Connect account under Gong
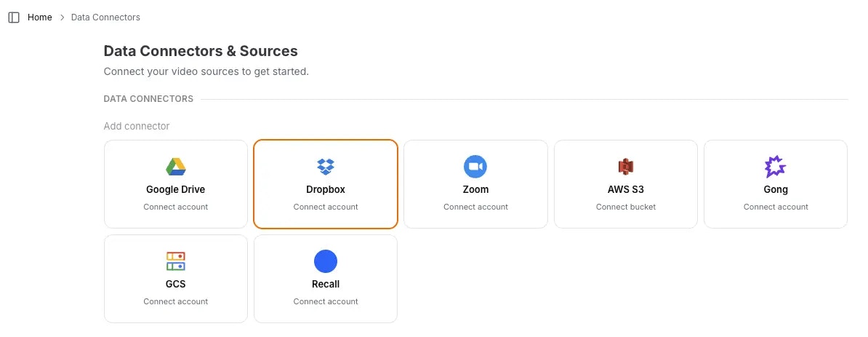The width and height of the screenshot is (868, 337). [x=776, y=207]
